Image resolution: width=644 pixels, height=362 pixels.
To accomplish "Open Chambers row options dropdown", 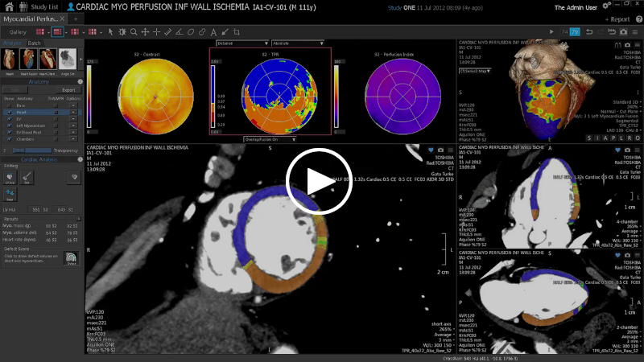I will click(73, 139).
